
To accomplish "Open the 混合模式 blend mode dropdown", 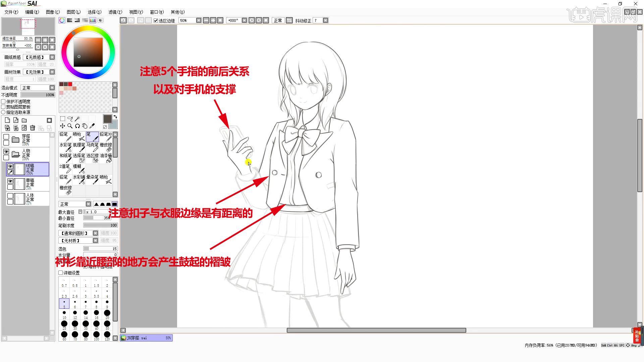I will pyautogui.click(x=52, y=87).
